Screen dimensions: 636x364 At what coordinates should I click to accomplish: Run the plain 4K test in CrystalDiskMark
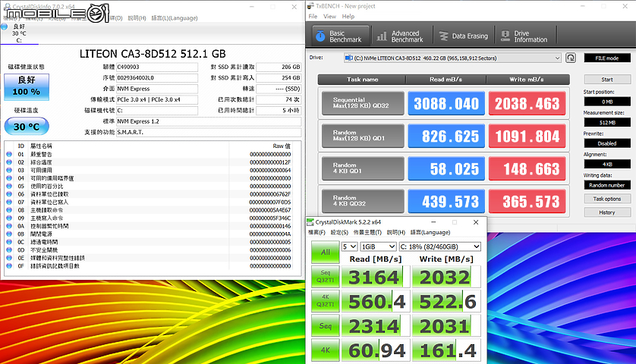click(x=326, y=350)
